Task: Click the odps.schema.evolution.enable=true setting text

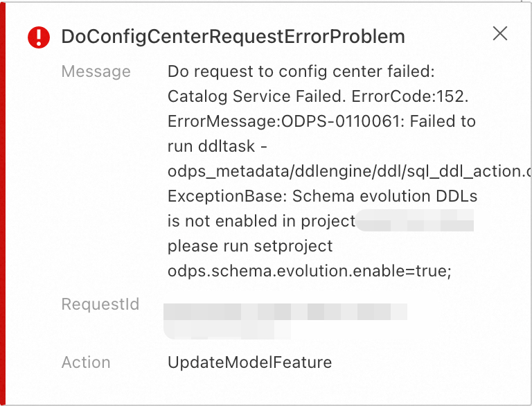Action: tap(309, 271)
